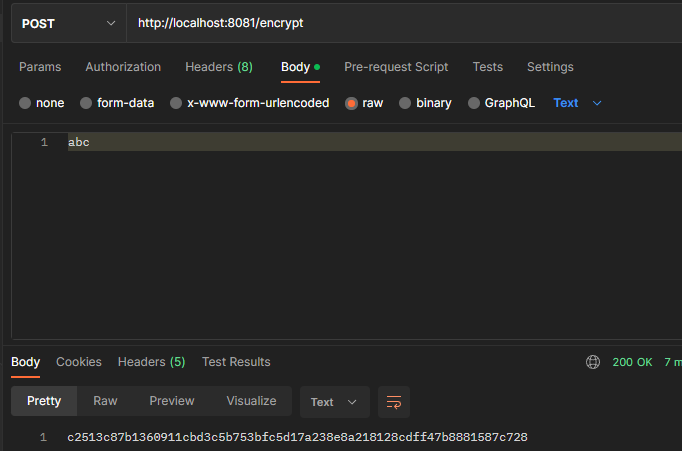Select the x-www-form-urlencoded option

[x=250, y=103]
